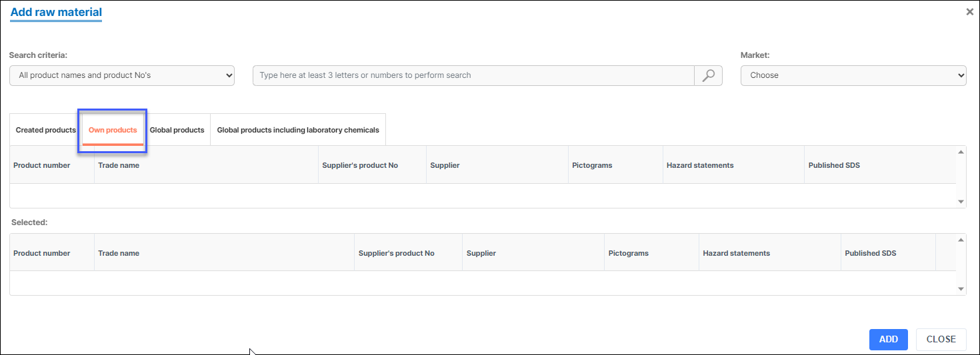Image resolution: width=980 pixels, height=355 pixels.
Task: Focus the product search text field
Action: [473, 75]
